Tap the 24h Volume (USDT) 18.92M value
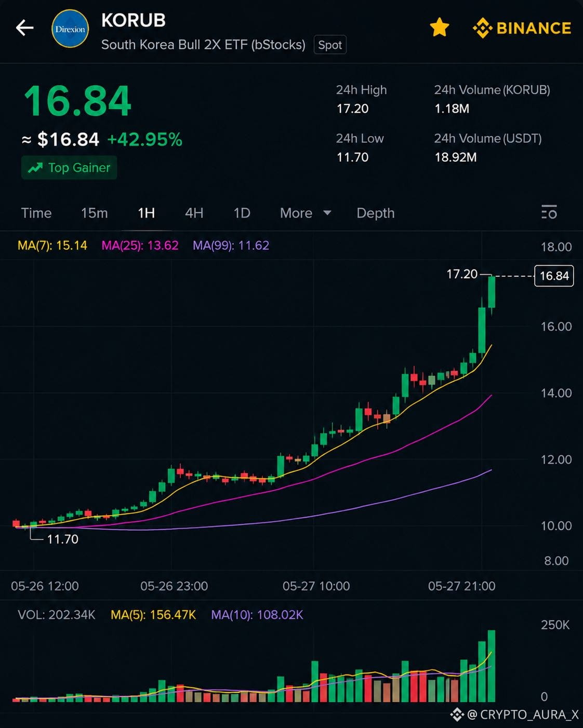The image size is (583, 728). pos(455,157)
